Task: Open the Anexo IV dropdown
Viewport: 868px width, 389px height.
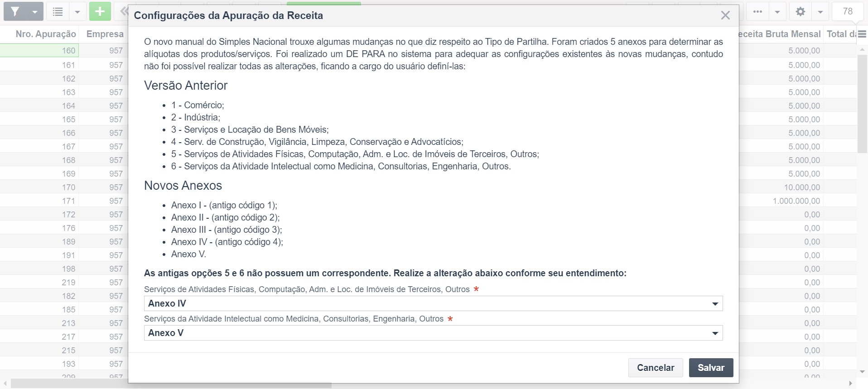Action: click(x=433, y=303)
